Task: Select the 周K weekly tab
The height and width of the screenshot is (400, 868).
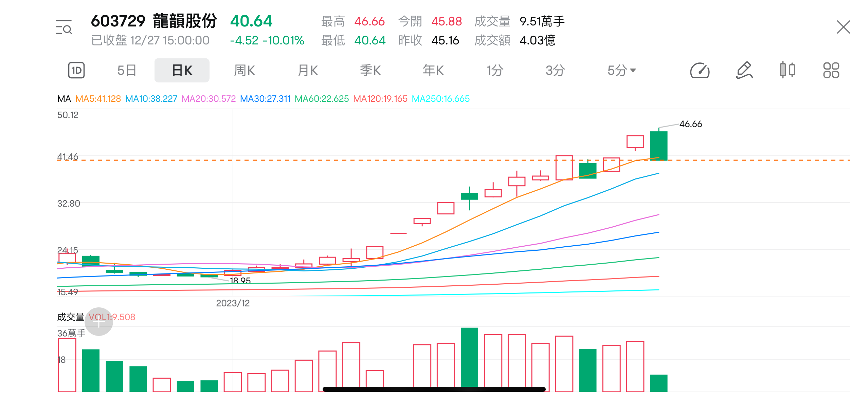Action: (x=245, y=71)
